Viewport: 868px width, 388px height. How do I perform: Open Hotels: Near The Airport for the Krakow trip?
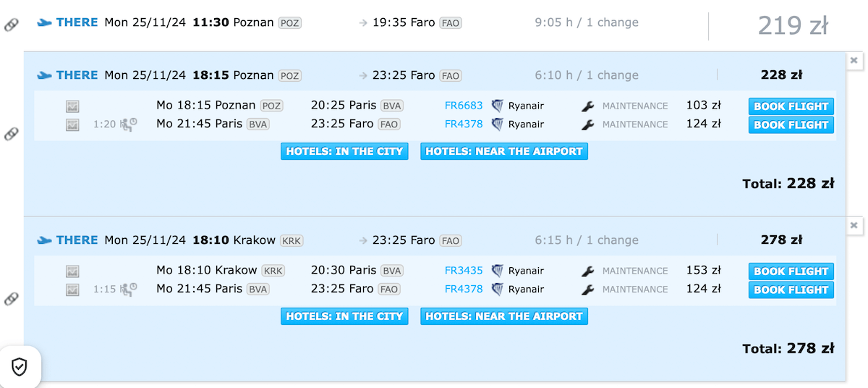[x=503, y=316]
